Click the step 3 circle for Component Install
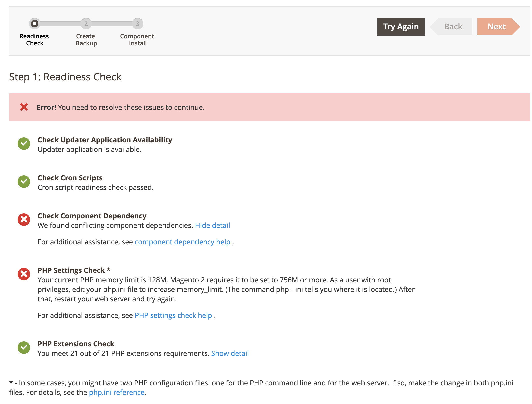Viewport: 532px width, 404px height. click(x=138, y=24)
